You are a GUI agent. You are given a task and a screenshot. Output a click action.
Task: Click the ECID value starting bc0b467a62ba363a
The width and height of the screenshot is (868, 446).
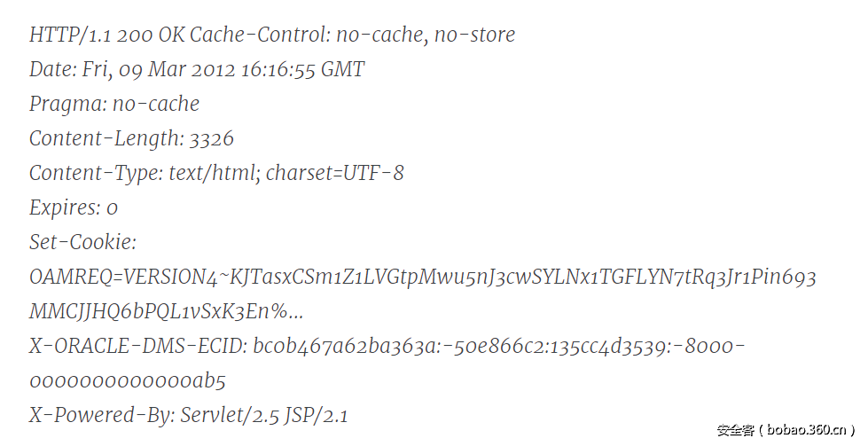coord(499,347)
